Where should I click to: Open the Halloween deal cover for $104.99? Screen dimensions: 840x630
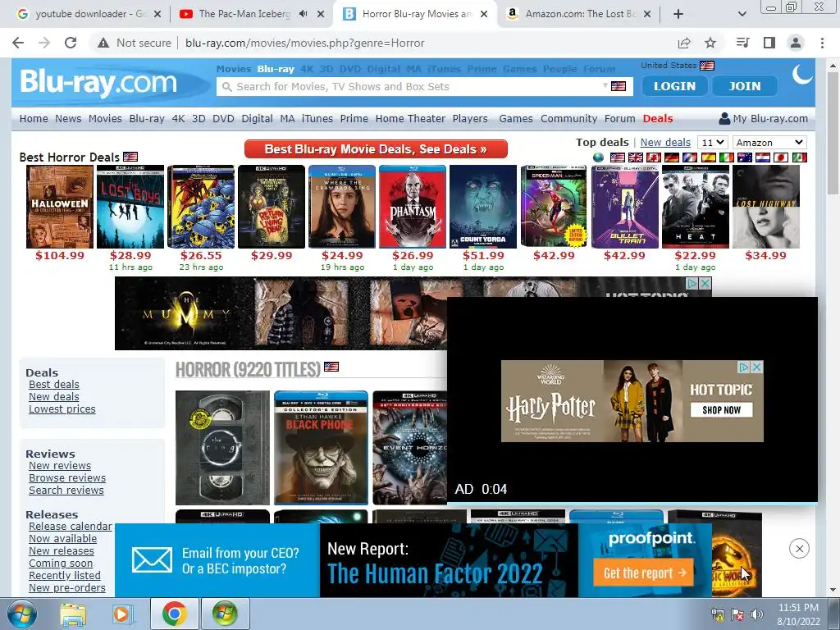(60, 207)
